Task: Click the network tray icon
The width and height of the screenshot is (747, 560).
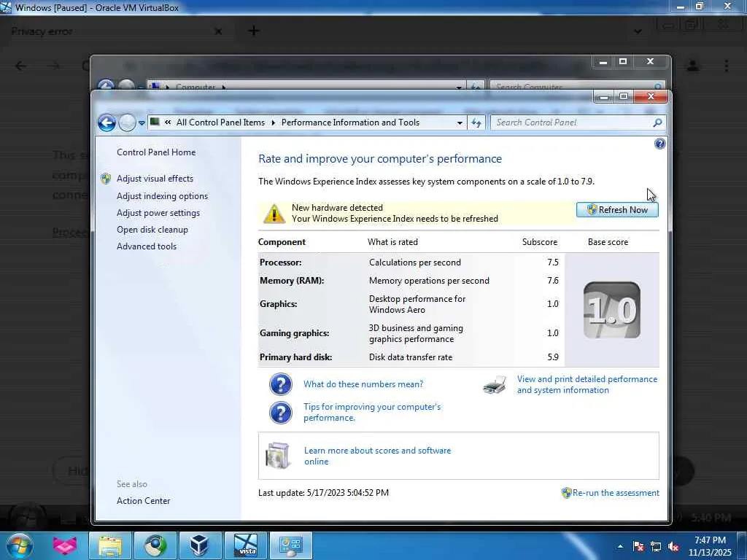Action: point(656,546)
